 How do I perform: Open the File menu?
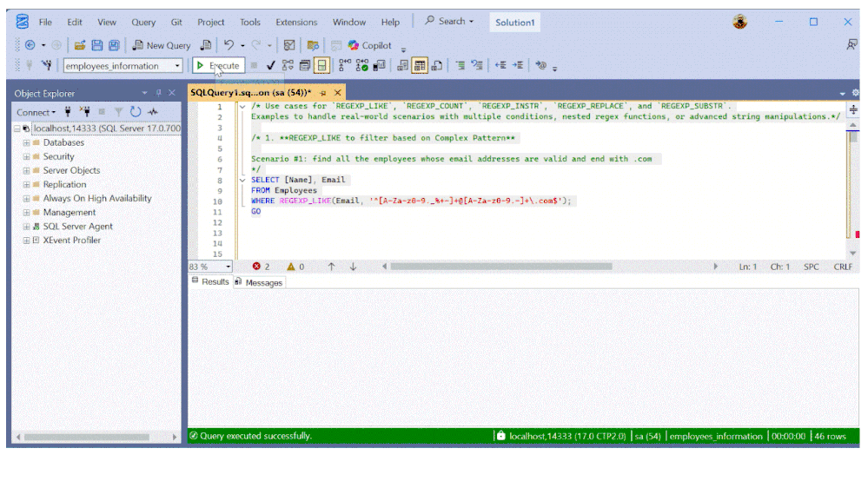[x=45, y=22]
